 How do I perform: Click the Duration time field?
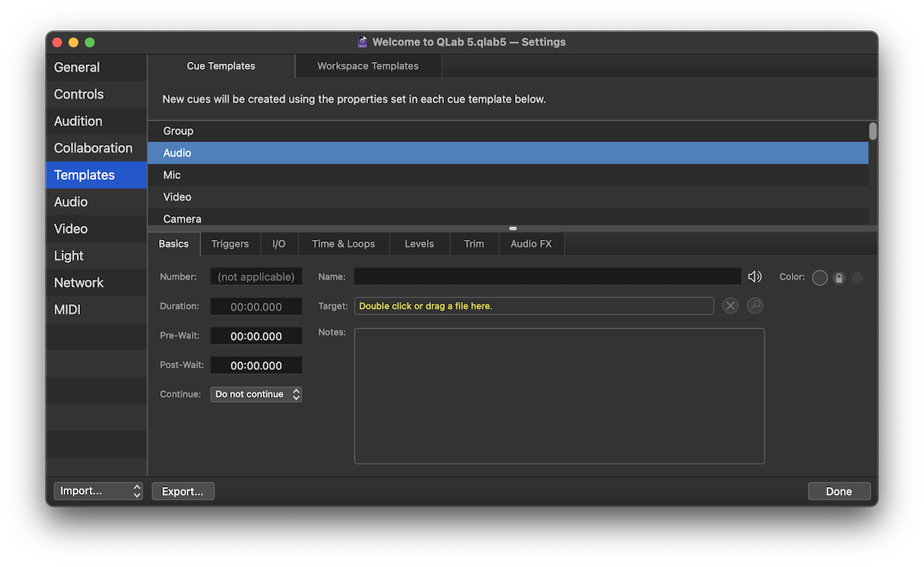(x=256, y=307)
